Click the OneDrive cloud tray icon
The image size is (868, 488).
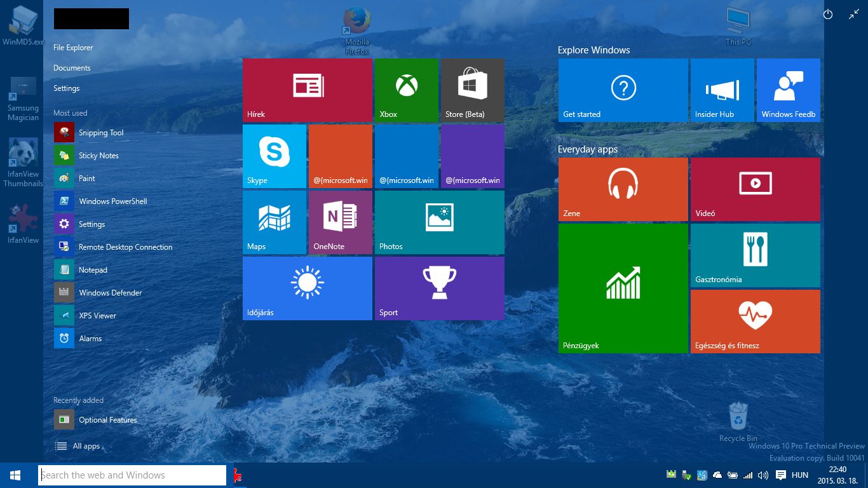[717, 475]
